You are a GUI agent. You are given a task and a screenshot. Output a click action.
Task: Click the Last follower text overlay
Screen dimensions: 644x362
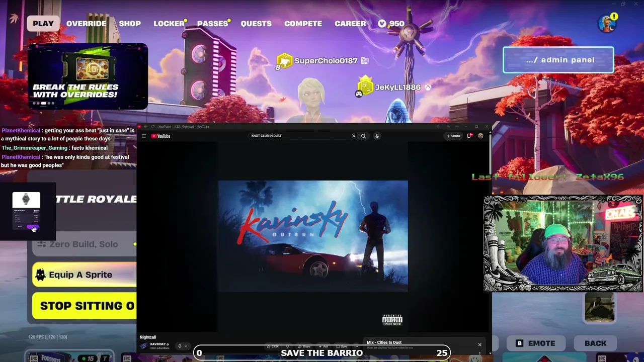tap(547, 177)
